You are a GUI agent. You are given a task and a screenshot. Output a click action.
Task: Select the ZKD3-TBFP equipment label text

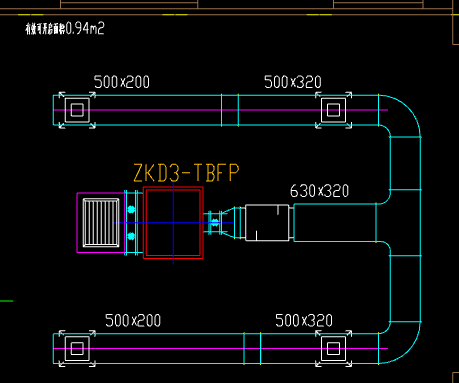point(186,173)
